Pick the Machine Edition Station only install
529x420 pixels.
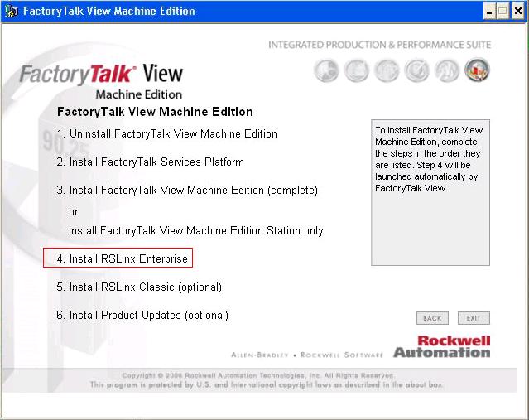[x=195, y=230]
